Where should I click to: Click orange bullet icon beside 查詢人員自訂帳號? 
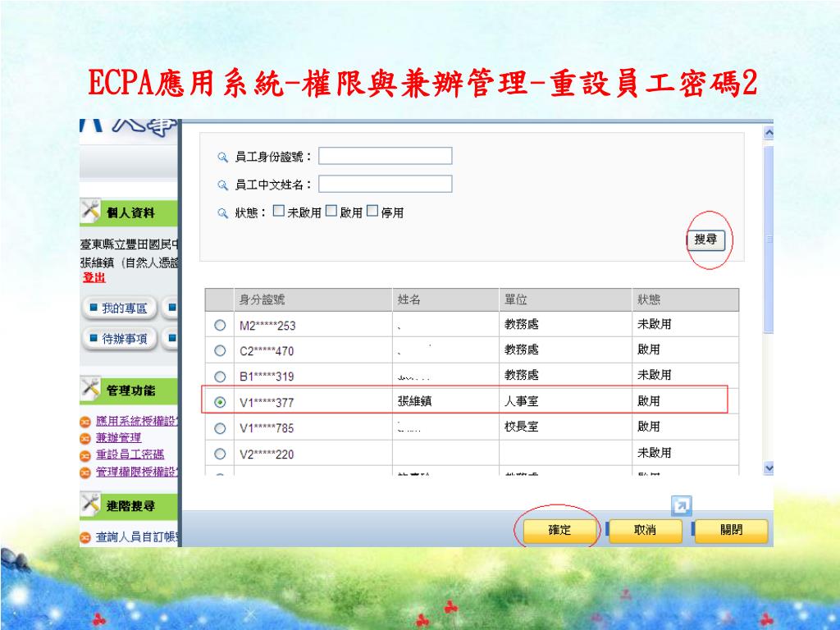(85, 537)
